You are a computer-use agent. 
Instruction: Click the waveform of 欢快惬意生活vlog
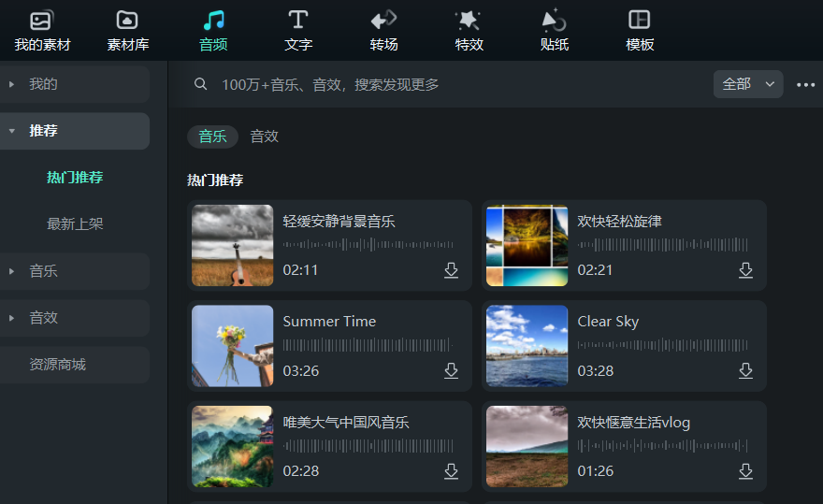[663, 446]
